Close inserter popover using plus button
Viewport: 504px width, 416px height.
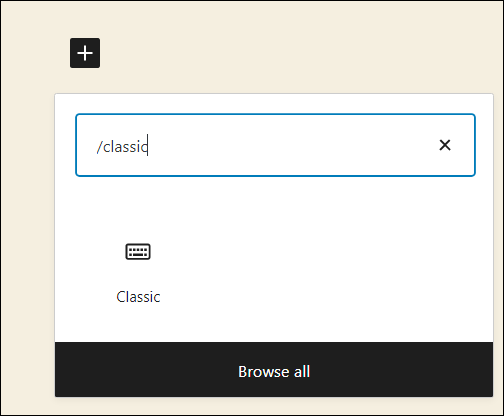(85, 53)
